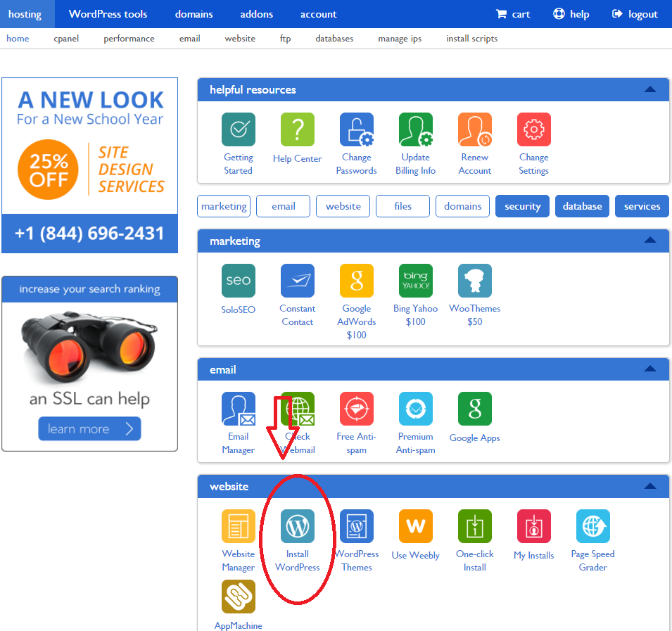
Task: Collapse the marketing panel
Action: 650,241
